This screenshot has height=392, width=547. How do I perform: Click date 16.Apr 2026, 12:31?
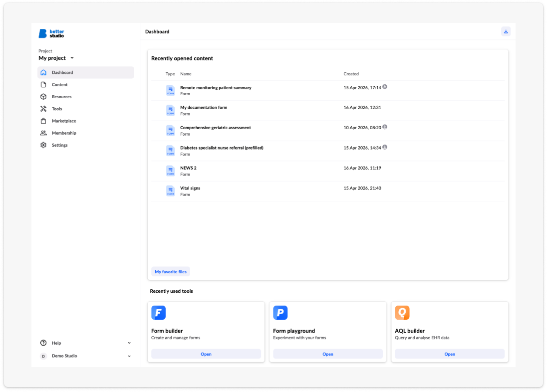[x=362, y=108]
